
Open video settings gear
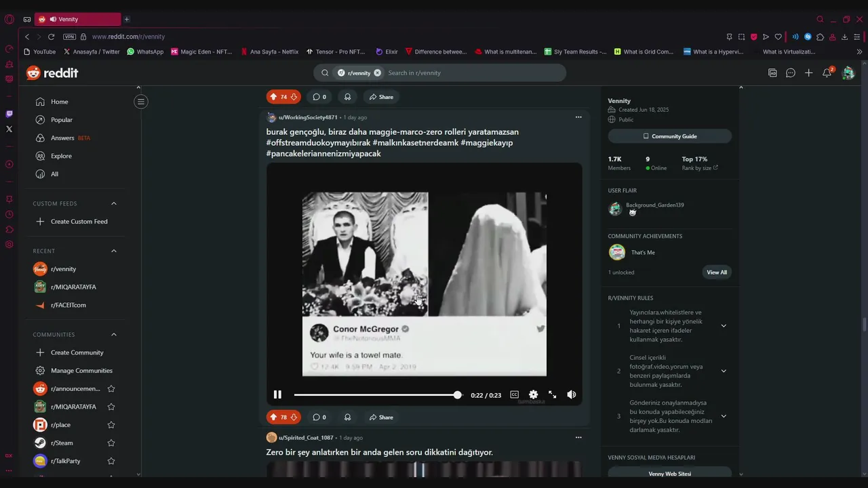[x=534, y=394]
